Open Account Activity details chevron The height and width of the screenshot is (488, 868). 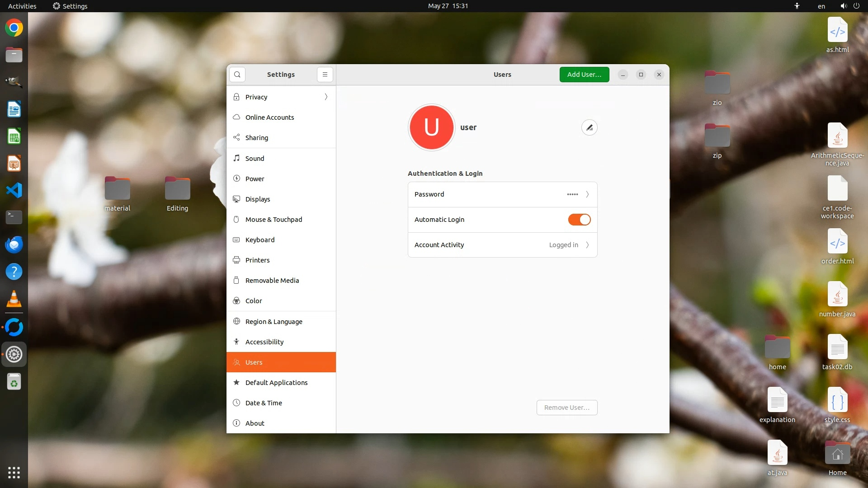587,245
